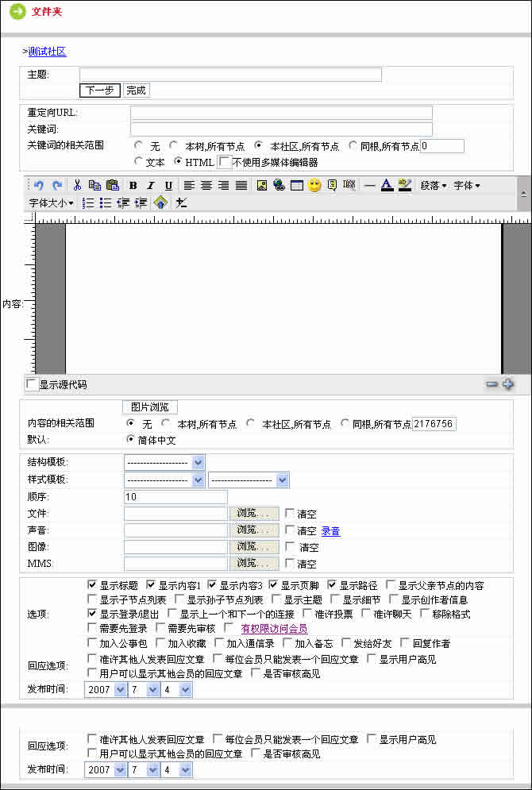532x790 pixels.
Task: Expand the 段落 paragraph dropdown
Action: click(x=433, y=185)
